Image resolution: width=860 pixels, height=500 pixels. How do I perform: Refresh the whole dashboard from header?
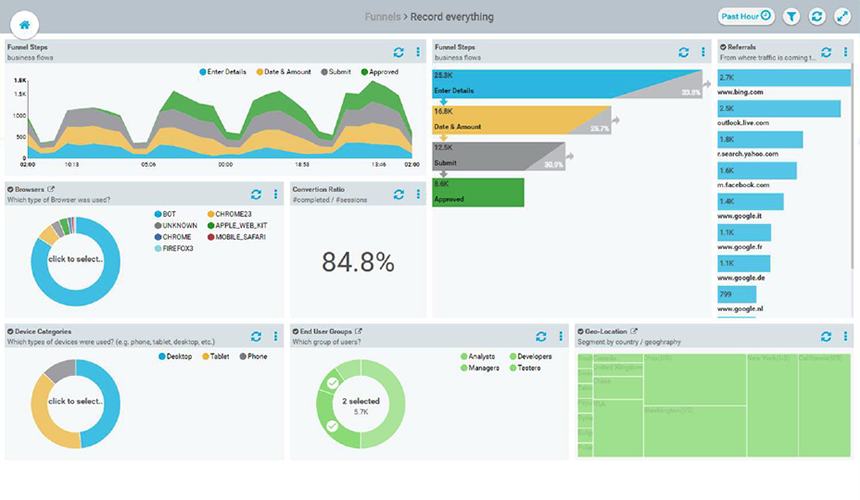click(817, 16)
